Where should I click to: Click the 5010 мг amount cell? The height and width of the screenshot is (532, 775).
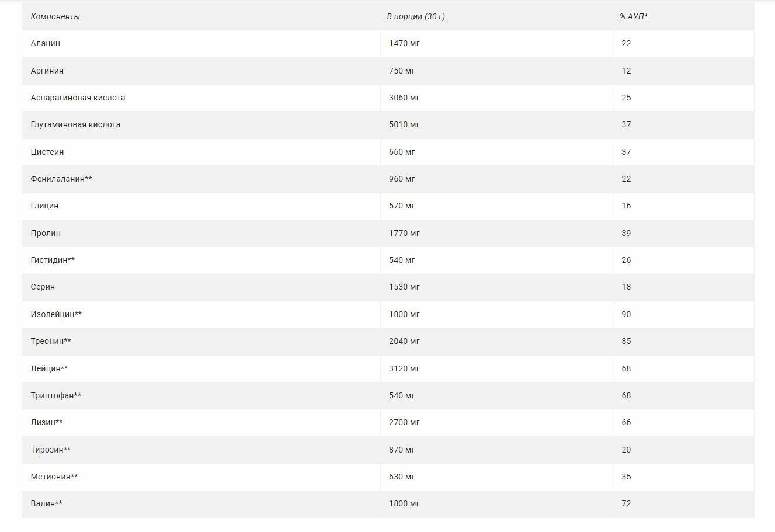[x=404, y=124]
